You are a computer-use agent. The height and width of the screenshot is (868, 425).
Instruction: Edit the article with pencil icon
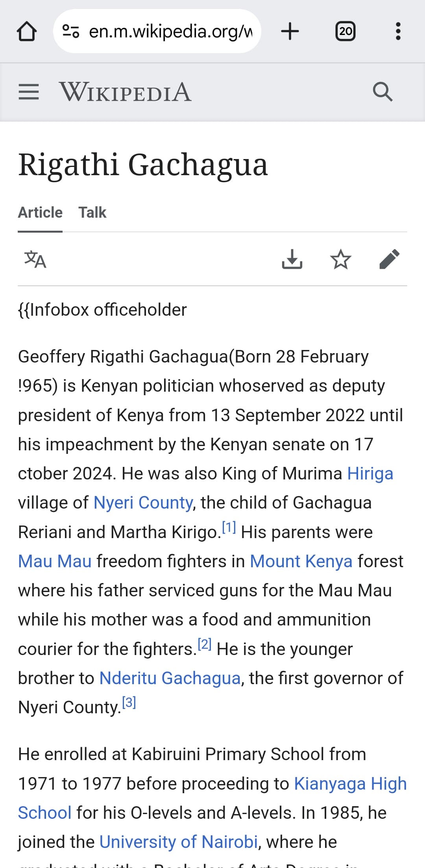point(389,259)
